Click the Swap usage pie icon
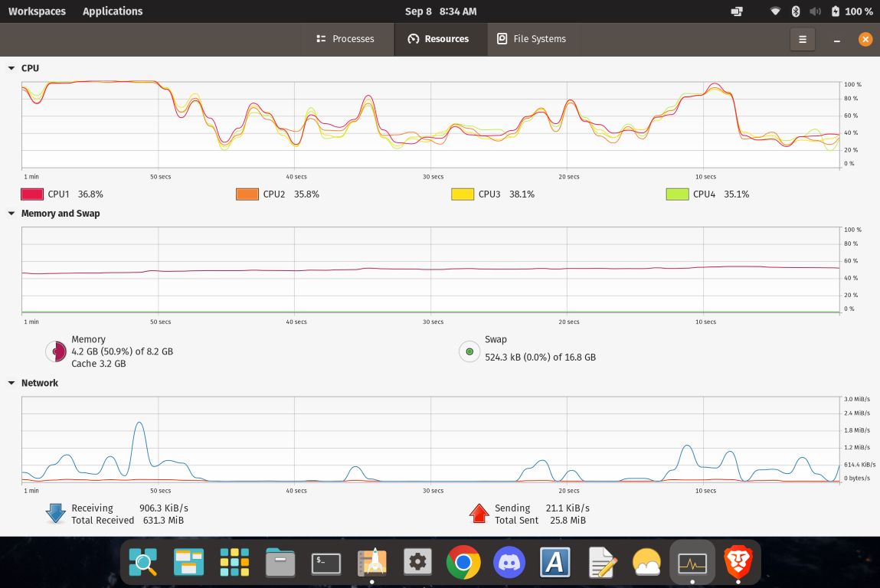The width and height of the screenshot is (880, 588). [x=469, y=351]
